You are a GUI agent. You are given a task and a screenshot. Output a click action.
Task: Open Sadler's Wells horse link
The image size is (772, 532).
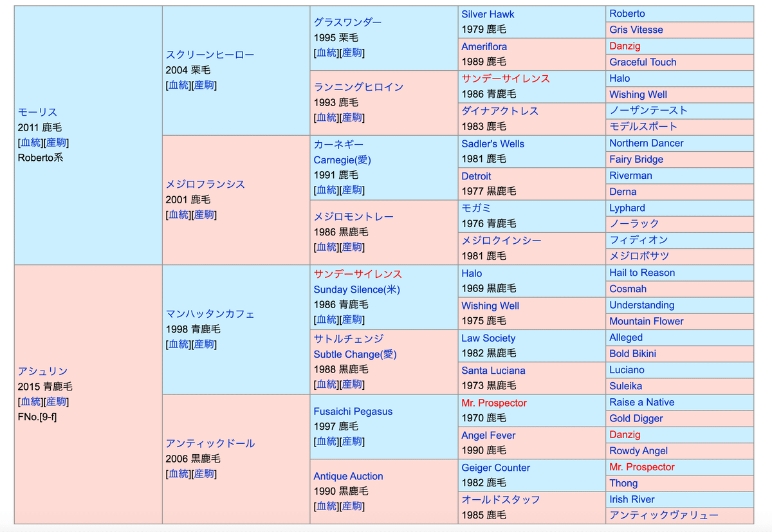pyautogui.click(x=492, y=143)
